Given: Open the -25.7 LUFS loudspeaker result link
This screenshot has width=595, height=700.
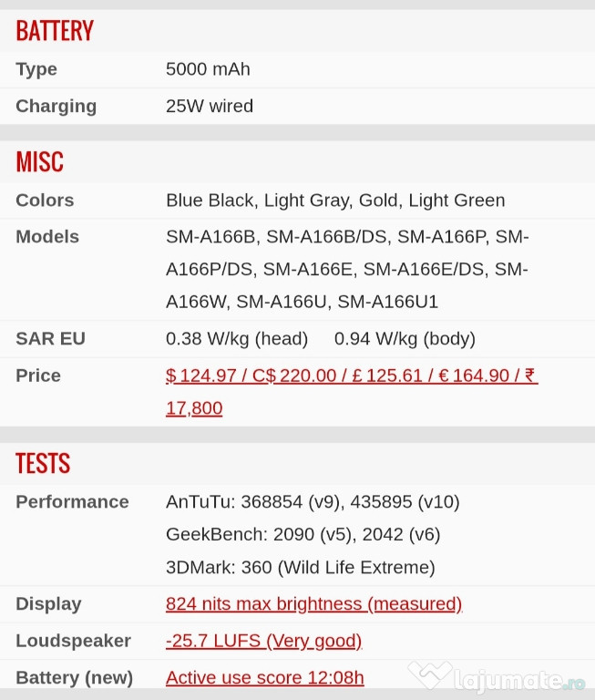Looking at the screenshot, I should (x=263, y=641).
